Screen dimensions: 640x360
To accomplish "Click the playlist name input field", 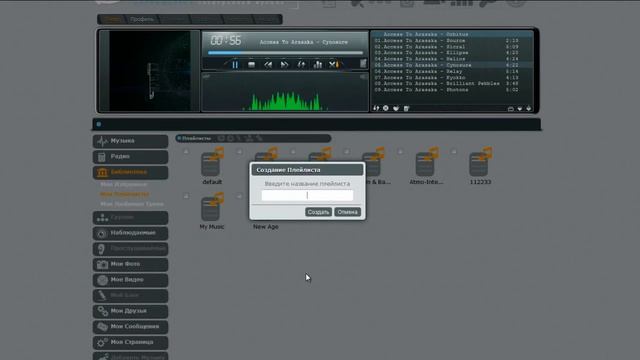I will click(307, 196).
